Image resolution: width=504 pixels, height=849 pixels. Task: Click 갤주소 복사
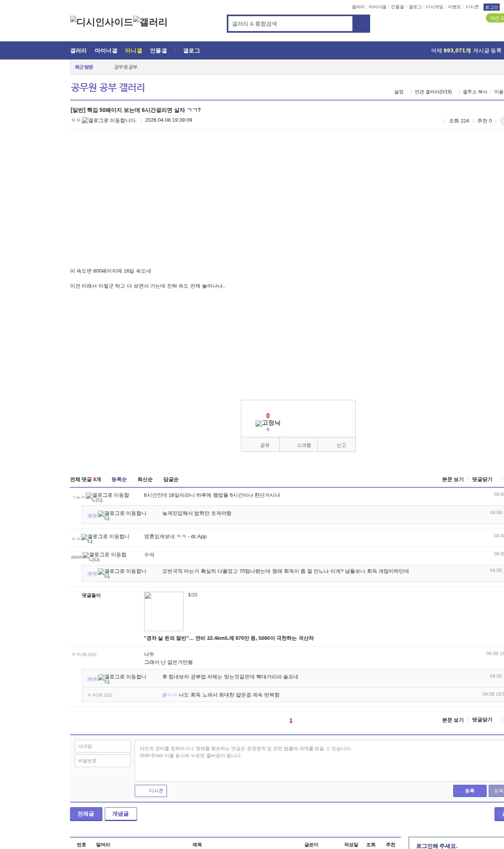coord(475,92)
